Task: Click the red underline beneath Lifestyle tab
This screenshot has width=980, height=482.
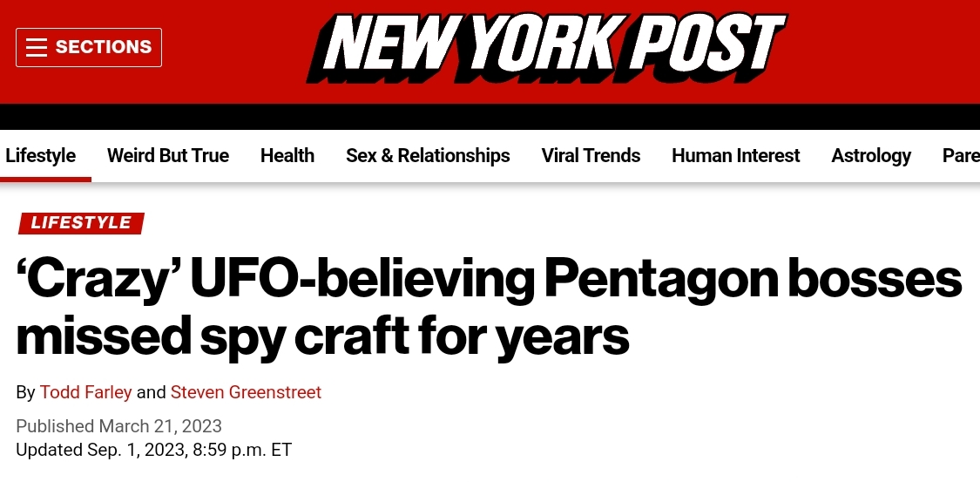Action: pos(45,179)
